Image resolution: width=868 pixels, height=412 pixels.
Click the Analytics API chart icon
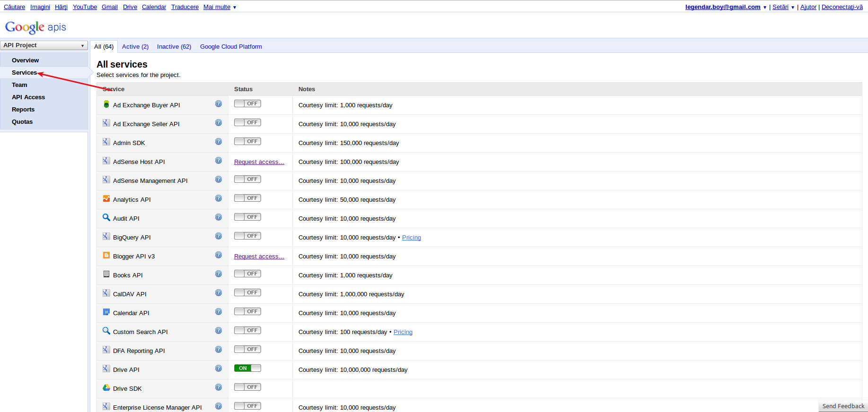coord(106,198)
